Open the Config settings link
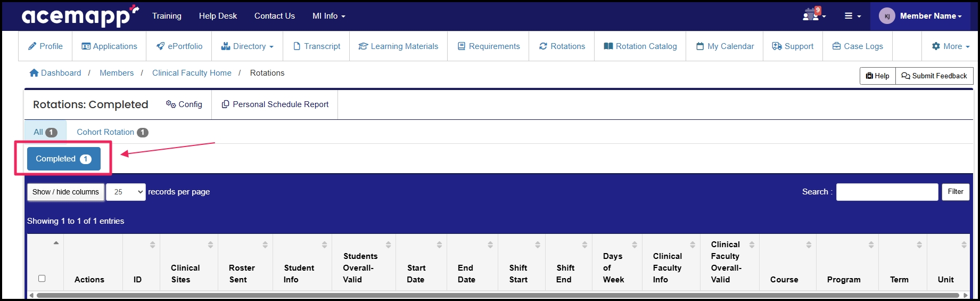 tap(184, 104)
